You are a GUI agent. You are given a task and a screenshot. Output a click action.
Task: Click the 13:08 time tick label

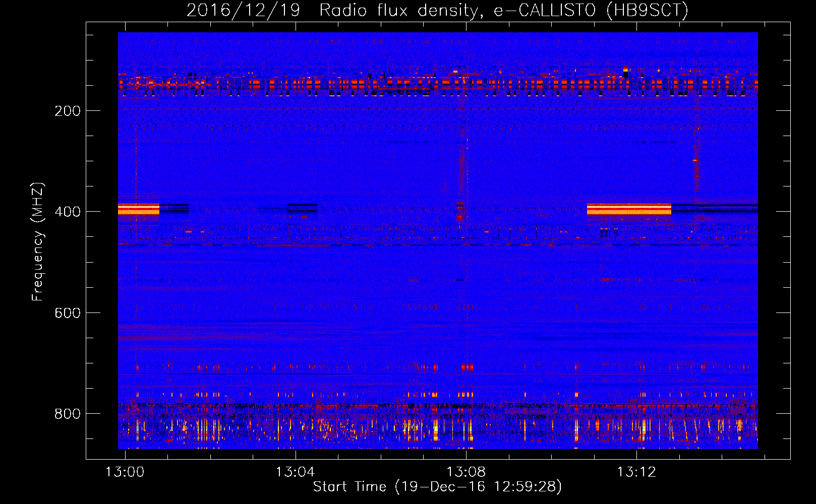[467, 472]
